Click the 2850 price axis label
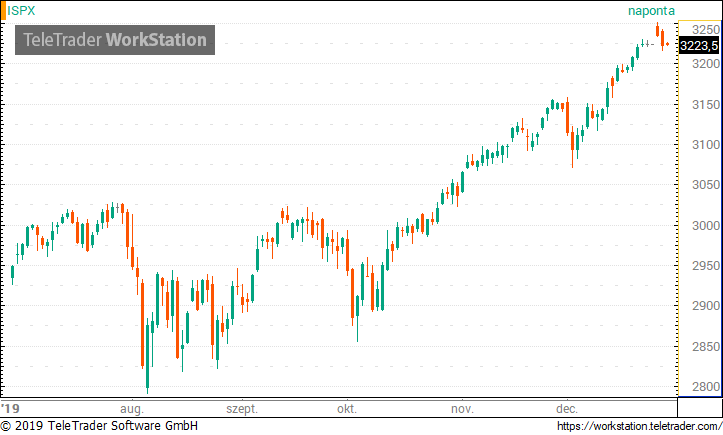The height and width of the screenshot is (435, 723). tap(705, 346)
